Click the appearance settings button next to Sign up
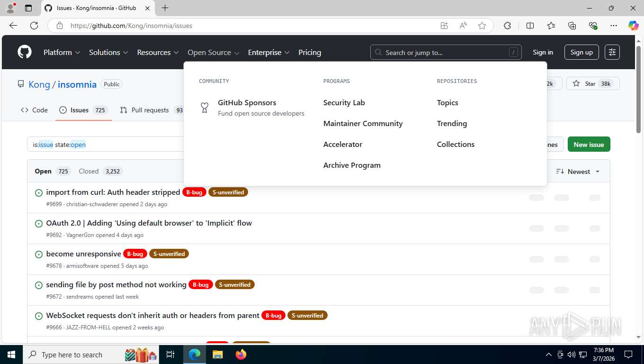 pyautogui.click(x=612, y=52)
